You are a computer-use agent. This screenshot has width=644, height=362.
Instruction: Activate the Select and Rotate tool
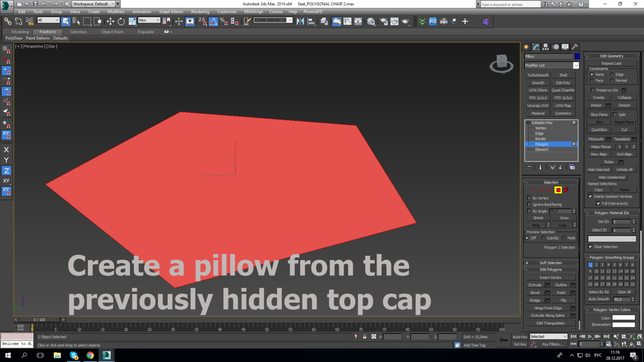[121, 21]
